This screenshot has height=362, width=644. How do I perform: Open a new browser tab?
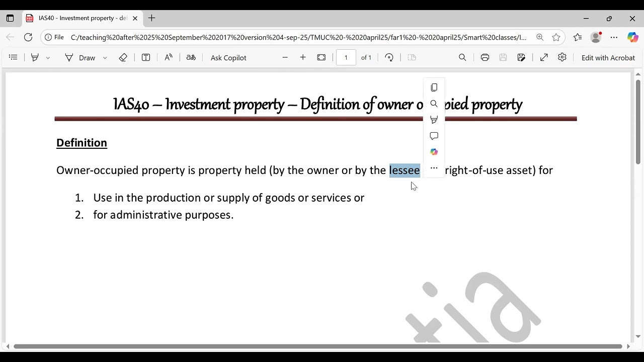coord(151,18)
